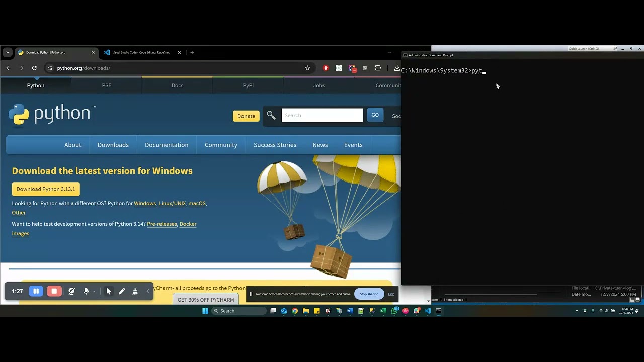Screen dimensions: 644x362
Task: Open the Docs top navigation tab
Action: (177, 85)
